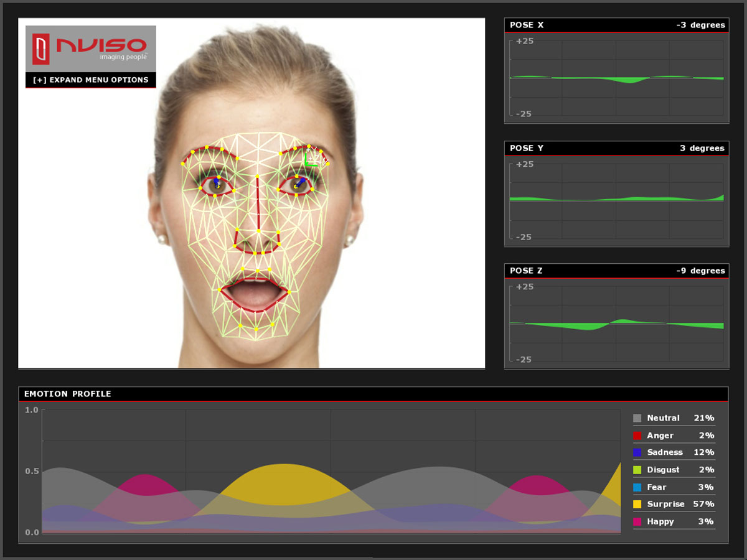747x560 pixels.
Task: Click the pink Happy legend swatch
Action: pyautogui.click(x=637, y=521)
